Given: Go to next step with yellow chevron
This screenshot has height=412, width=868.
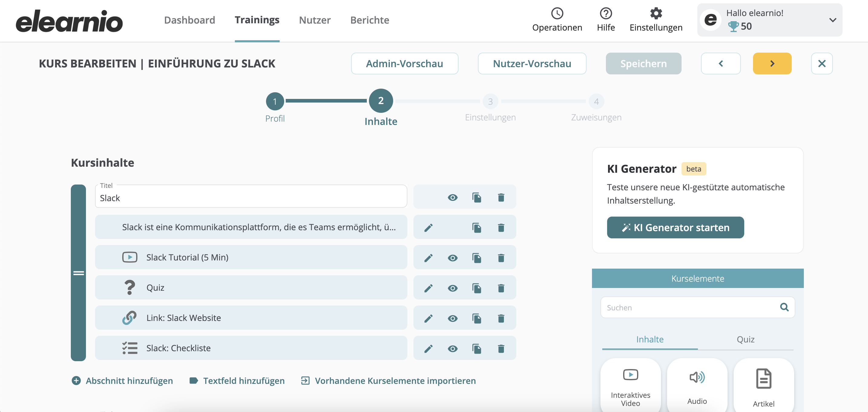Looking at the screenshot, I should tap(772, 63).
